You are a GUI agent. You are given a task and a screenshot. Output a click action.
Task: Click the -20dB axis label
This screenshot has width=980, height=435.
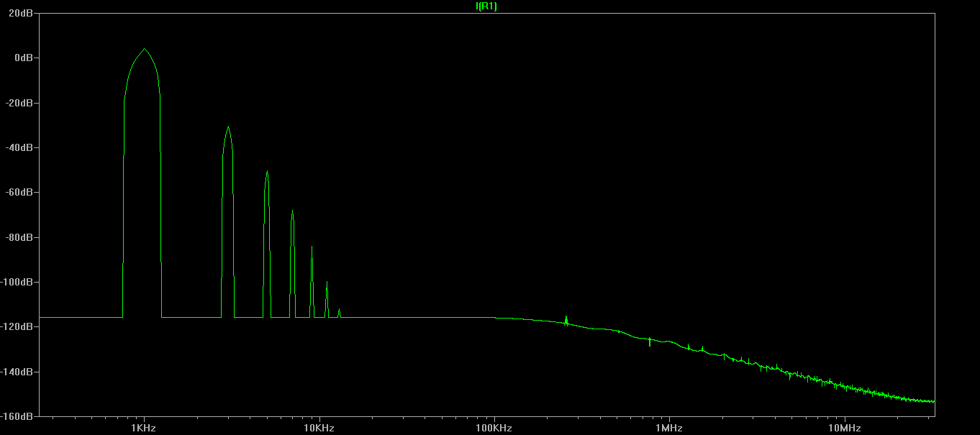click(x=21, y=103)
